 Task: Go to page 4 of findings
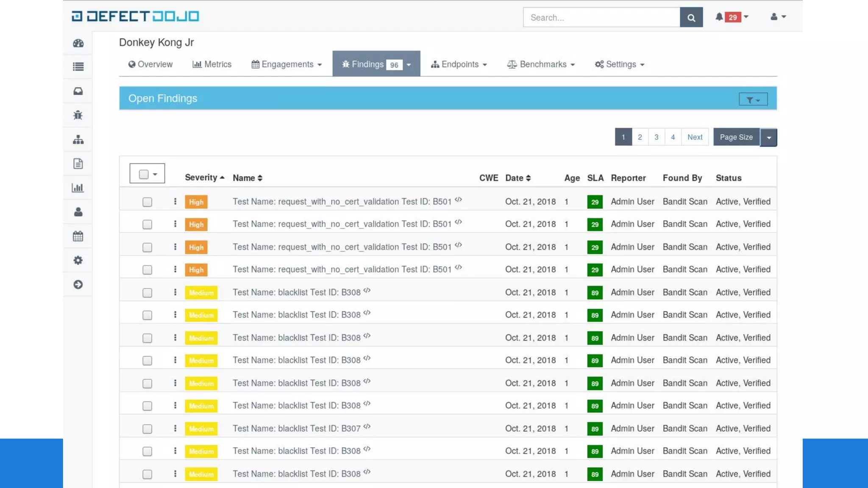pyautogui.click(x=673, y=137)
